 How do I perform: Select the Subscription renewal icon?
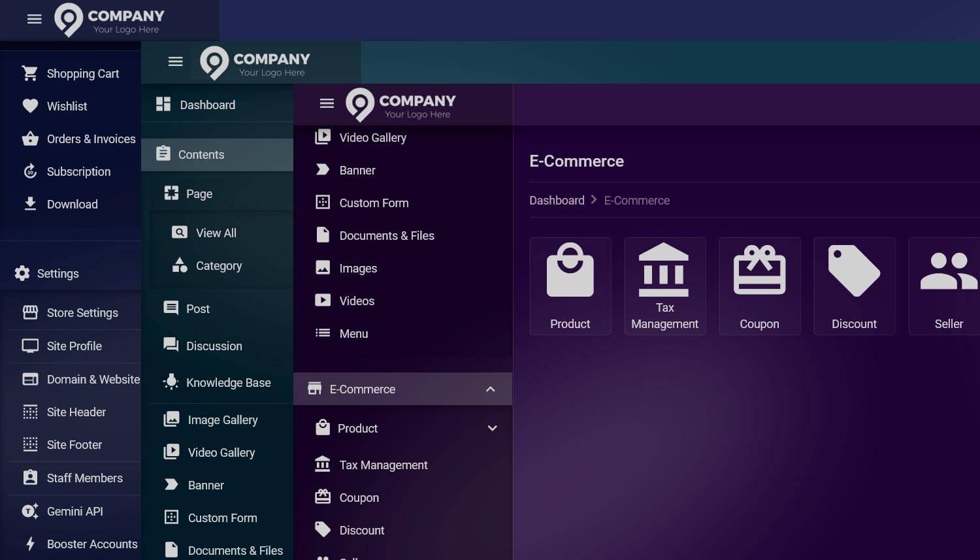click(30, 171)
